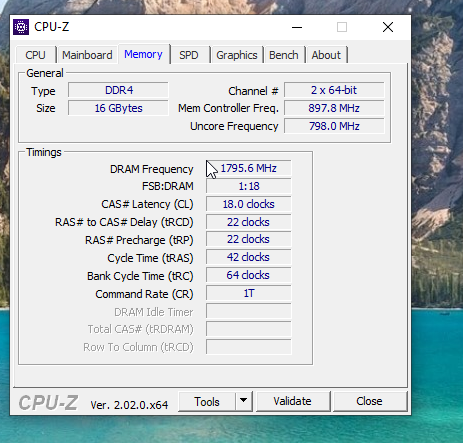463x443 pixels.
Task: Click the 798.0 MHz uncore frequency value
Action: (x=334, y=126)
